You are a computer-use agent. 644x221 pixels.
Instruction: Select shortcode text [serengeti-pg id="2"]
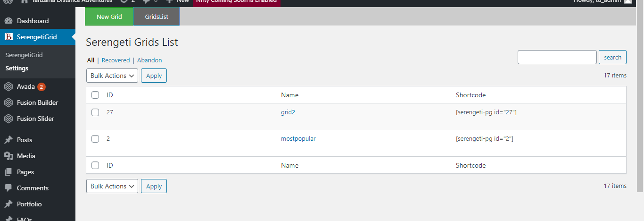click(485, 139)
